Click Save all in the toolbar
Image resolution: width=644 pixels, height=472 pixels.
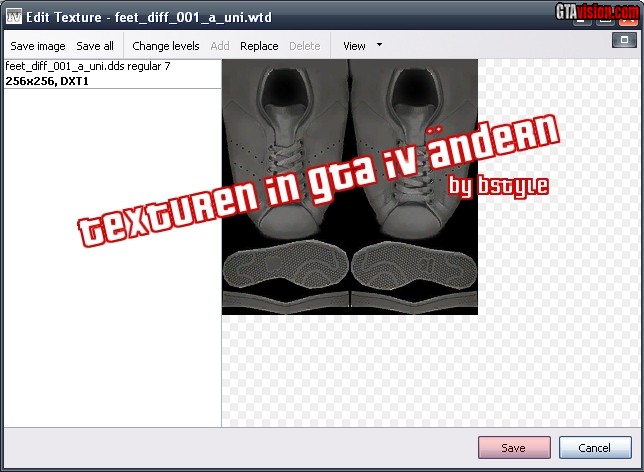pos(95,46)
